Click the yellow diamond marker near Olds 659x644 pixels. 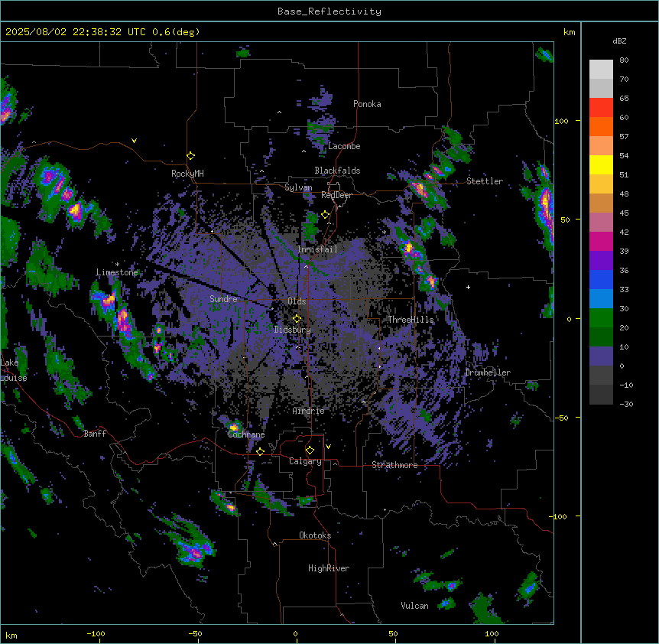coord(297,319)
